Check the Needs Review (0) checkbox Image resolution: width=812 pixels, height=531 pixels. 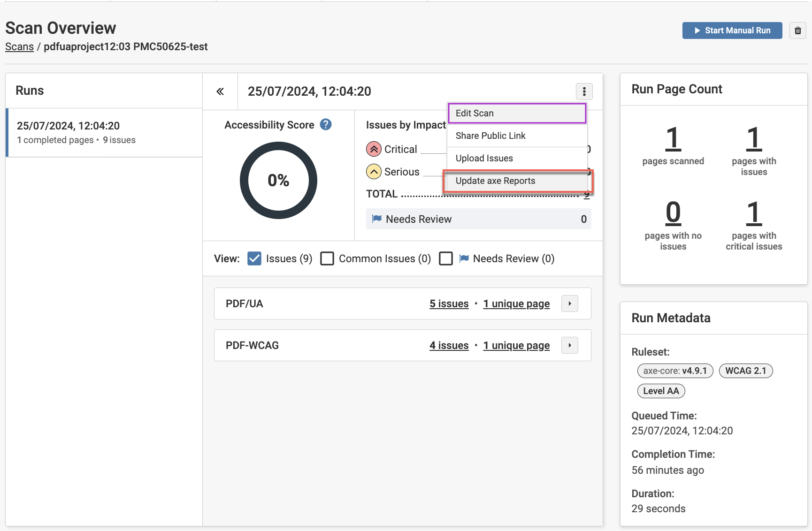pos(446,258)
